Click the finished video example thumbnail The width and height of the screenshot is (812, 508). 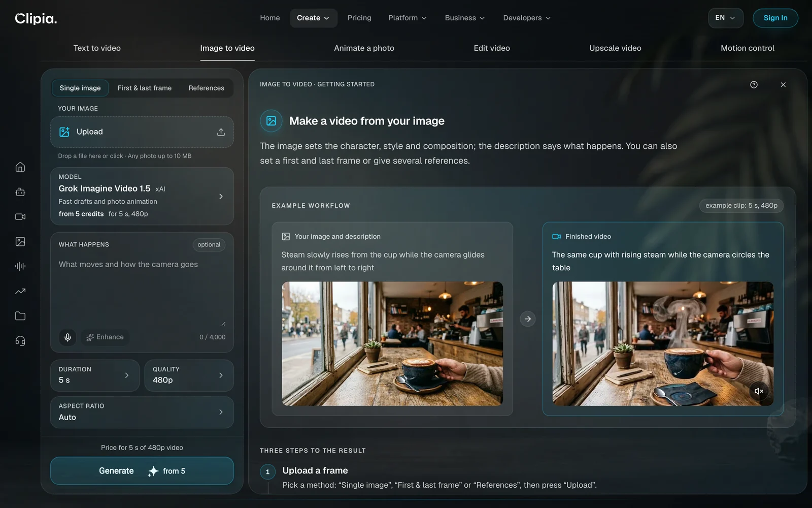[x=663, y=344]
